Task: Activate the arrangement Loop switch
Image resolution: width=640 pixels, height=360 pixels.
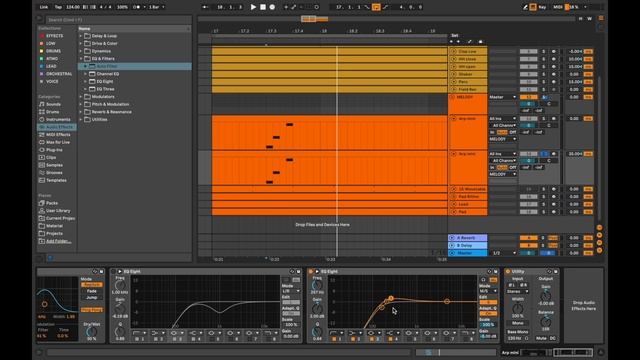Action: 376,7
